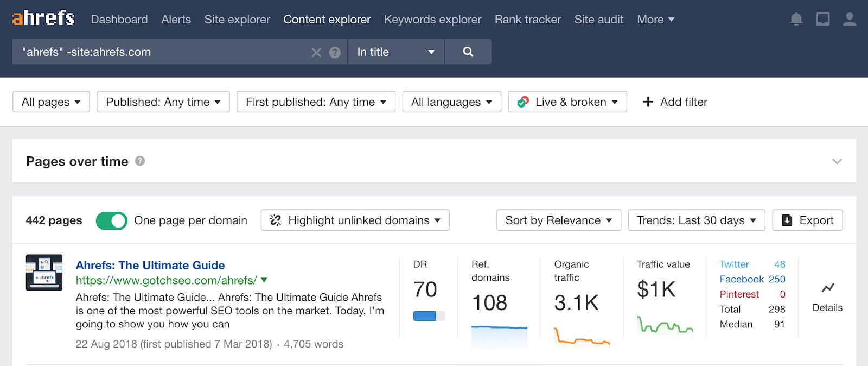The height and width of the screenshot is (366, 868).
Task: Open the All pages filter dropdown
Action: pyautogui.click(x=51, y=102)
